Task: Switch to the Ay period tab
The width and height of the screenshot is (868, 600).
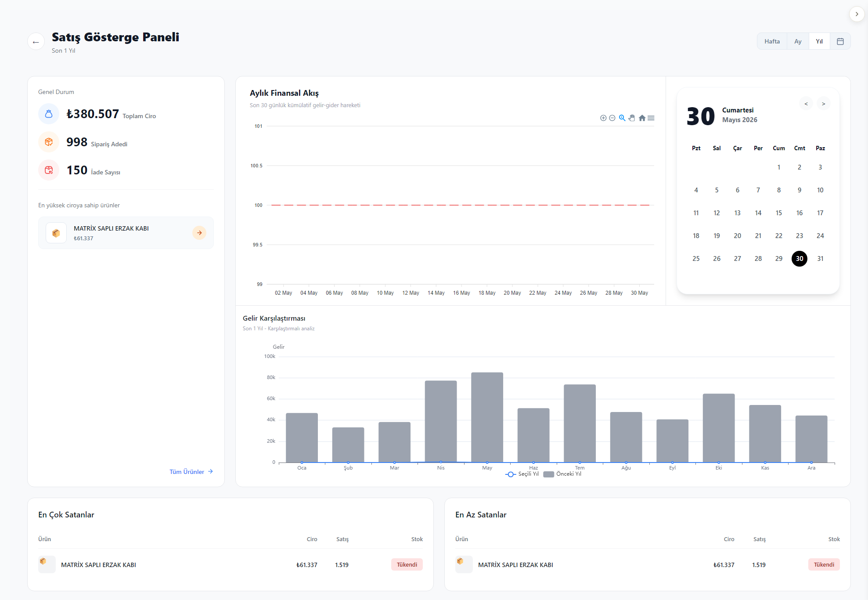Action: [x=798, y=41]
